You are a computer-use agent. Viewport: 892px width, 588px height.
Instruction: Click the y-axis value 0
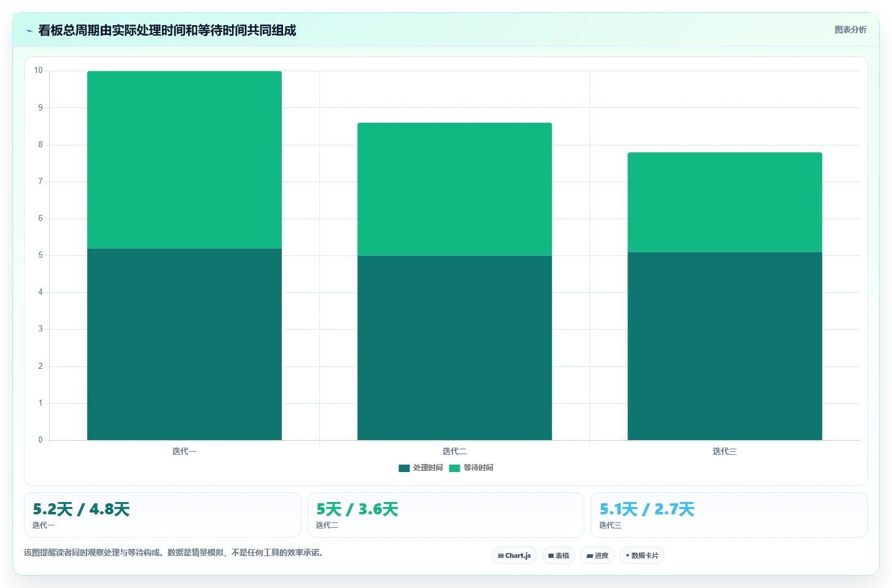(x=41, y=440)
